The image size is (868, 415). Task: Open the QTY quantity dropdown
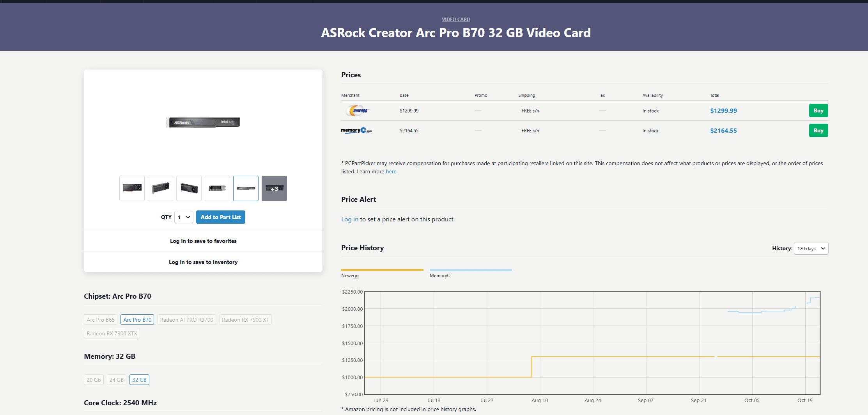[184, 217]
